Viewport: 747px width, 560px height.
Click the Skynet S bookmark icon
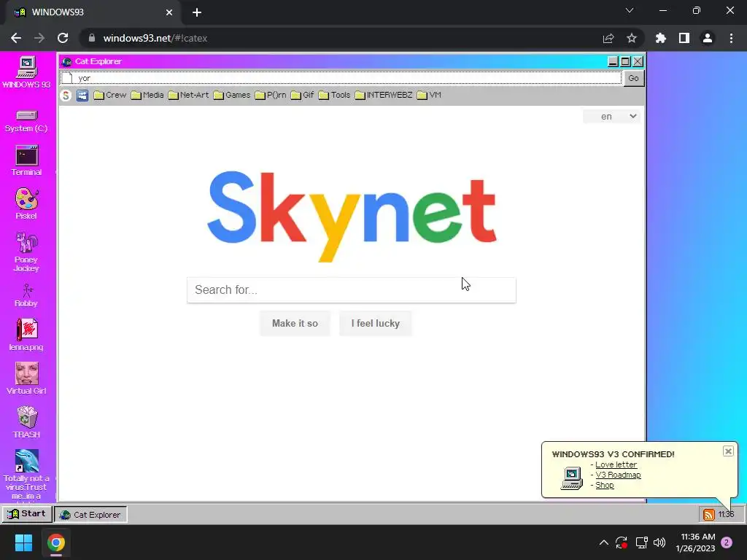coord(66,96)
